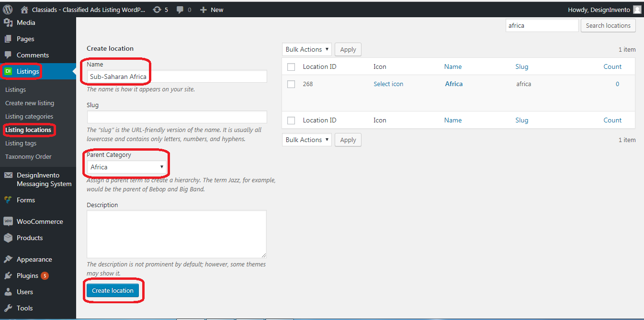Click the Classiads site title in admin bar

point(89,10)
